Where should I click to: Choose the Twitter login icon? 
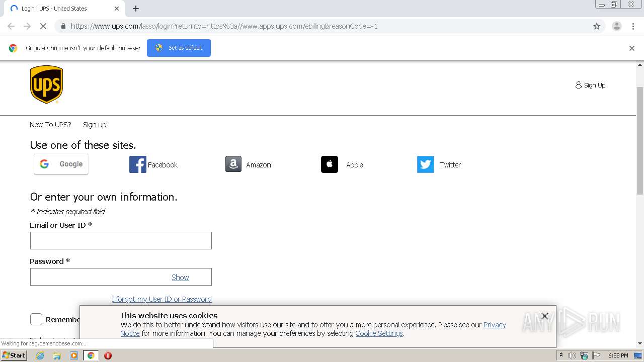426,164
